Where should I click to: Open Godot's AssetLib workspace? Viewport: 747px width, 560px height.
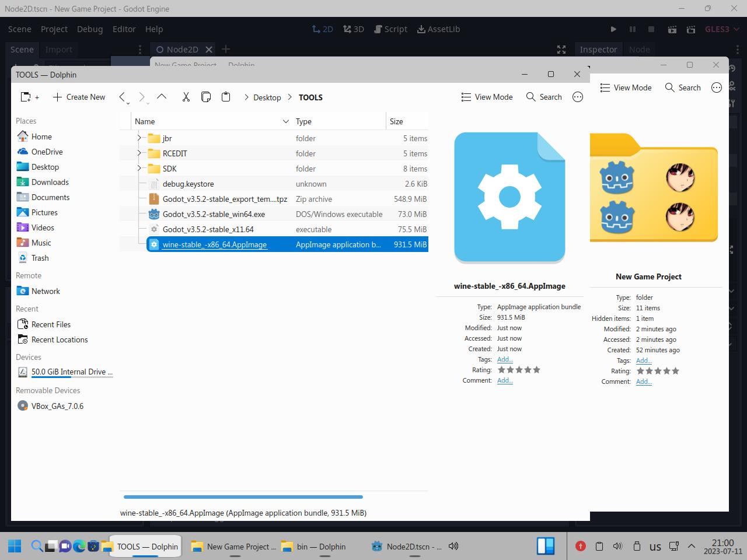(x=439, y=29)
